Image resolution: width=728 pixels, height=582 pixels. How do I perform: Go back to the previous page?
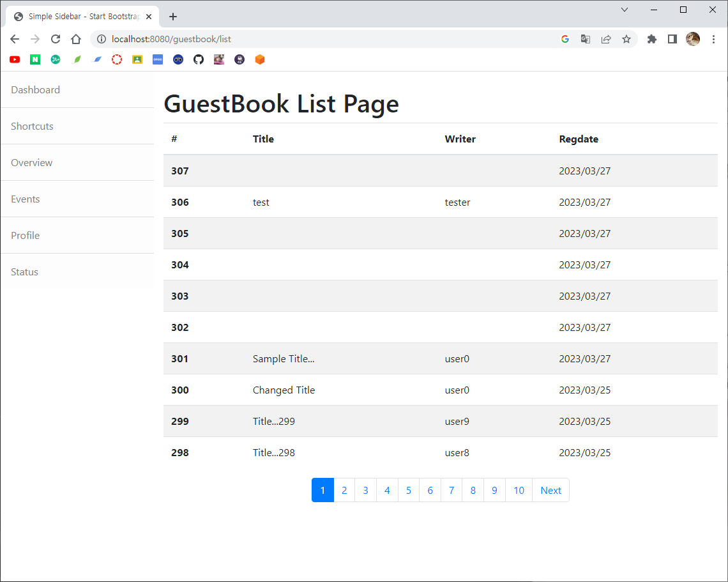[x=15, y=39]
